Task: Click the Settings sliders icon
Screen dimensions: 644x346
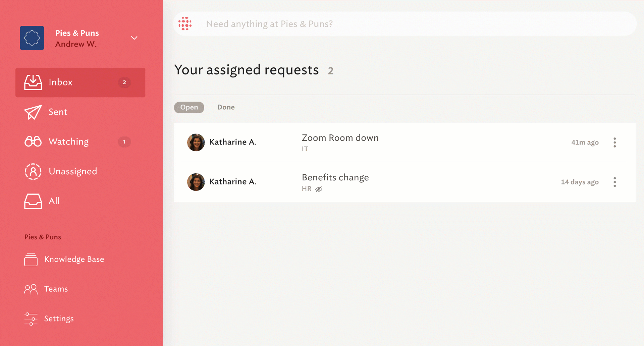Action: coord(31,319)
